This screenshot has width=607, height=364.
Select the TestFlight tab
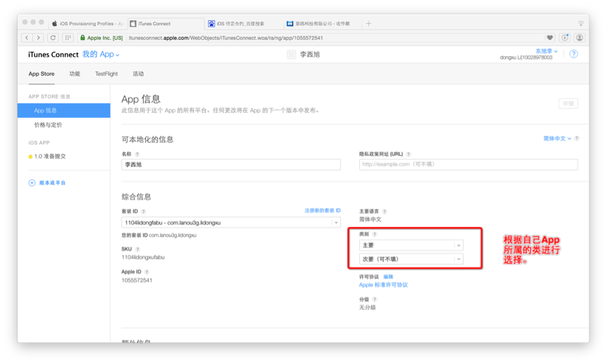107,74
